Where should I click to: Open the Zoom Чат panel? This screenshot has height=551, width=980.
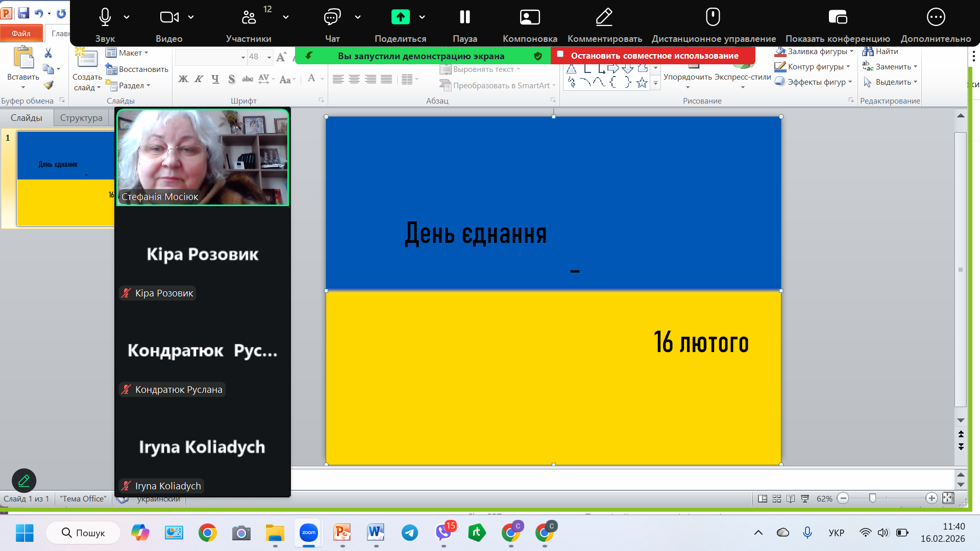tap(332, 17)
